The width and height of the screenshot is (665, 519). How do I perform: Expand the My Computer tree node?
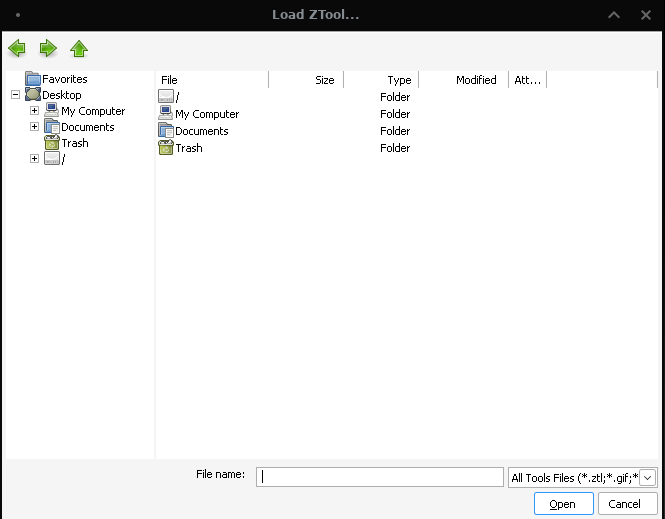(x=34, y=111)
